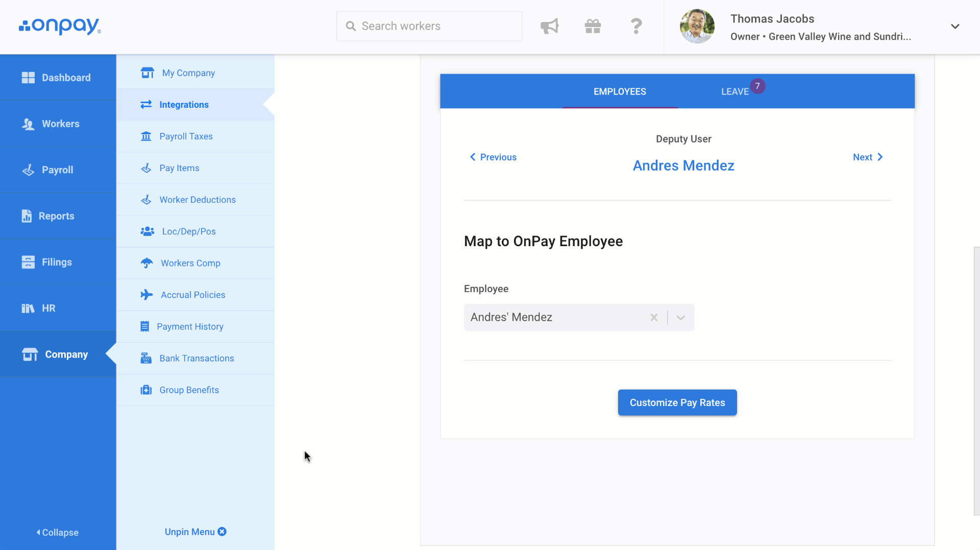Click the Customize Pay Rates button
The image size is (980, 550).
click(677, 402)
